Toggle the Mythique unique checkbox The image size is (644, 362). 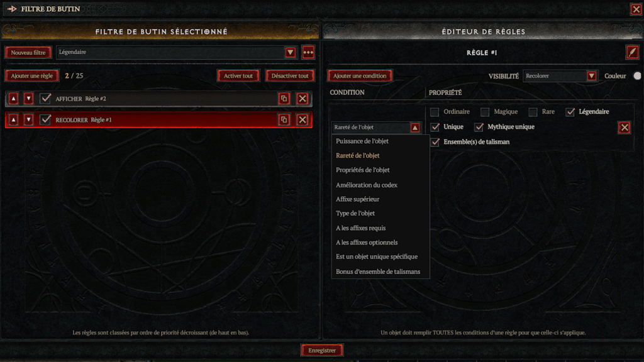479,127
